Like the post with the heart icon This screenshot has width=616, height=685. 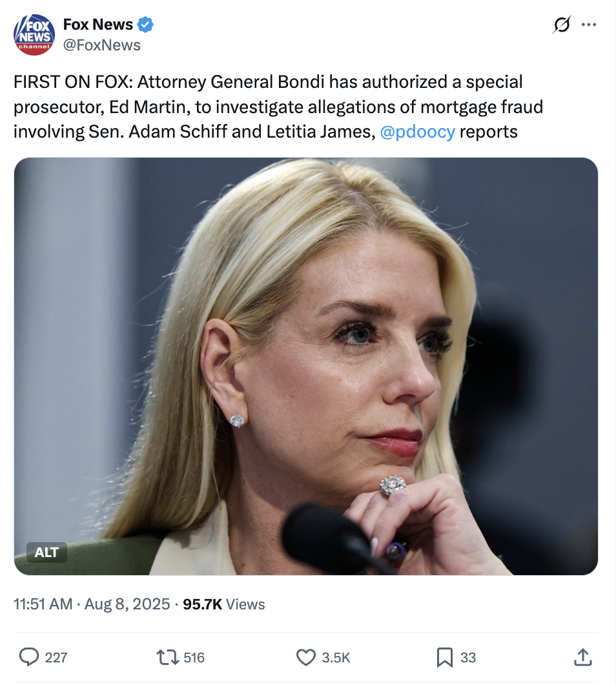[305, 657]
